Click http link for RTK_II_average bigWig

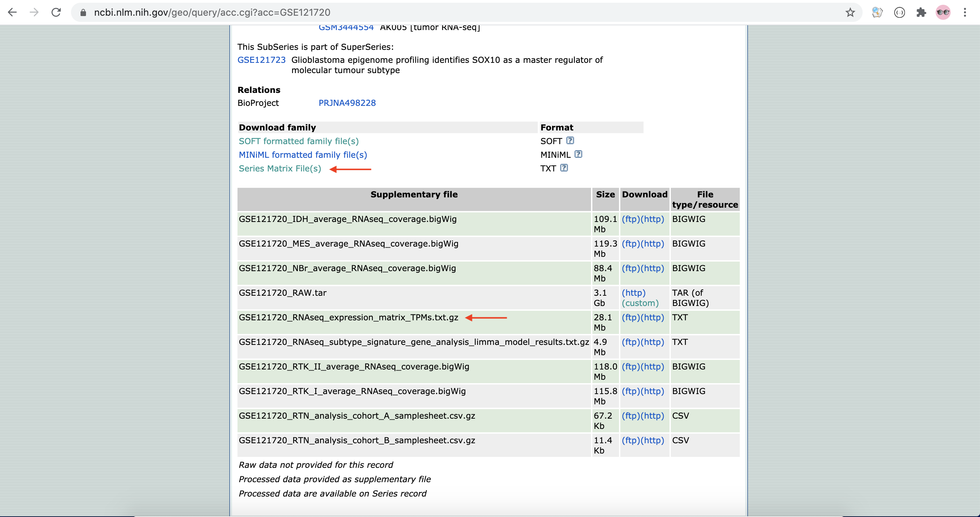tap(652, 367)
